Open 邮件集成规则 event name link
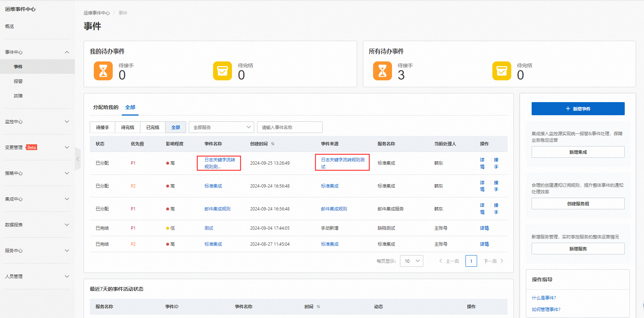 coord(217,209)
